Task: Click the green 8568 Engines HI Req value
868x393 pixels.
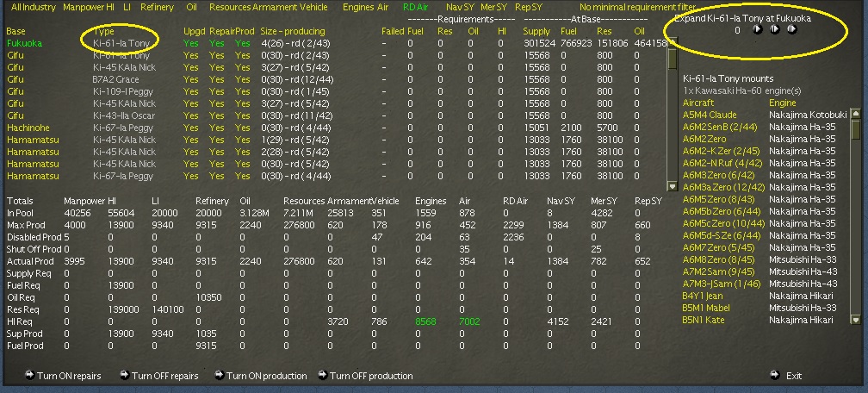Action: pyautogui.click(x=425, y=322)
